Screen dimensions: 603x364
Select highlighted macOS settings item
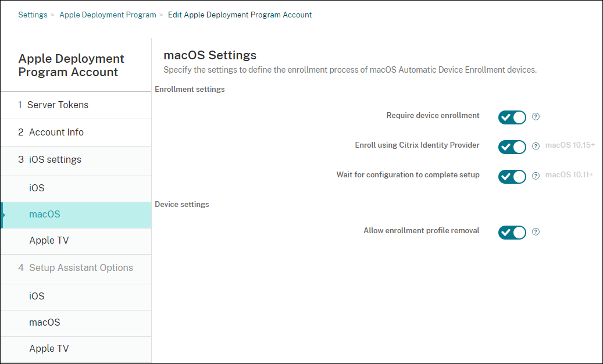coord(45,215)
